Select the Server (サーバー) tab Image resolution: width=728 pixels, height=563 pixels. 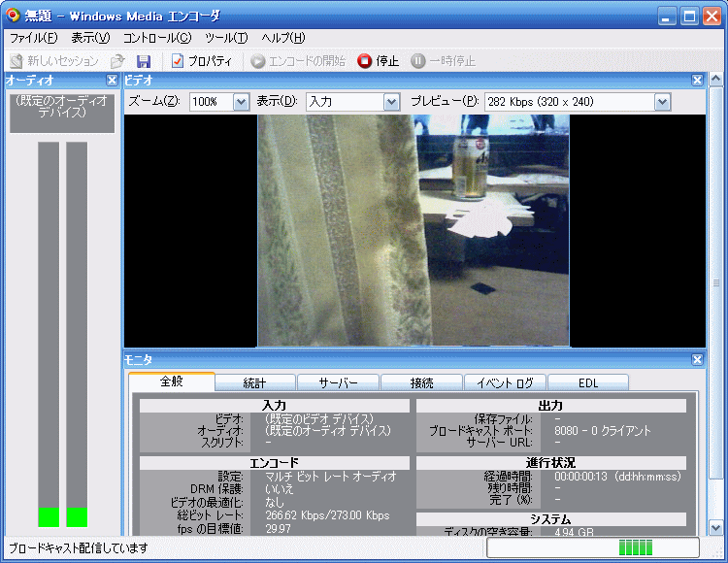(x=337, y=382)
